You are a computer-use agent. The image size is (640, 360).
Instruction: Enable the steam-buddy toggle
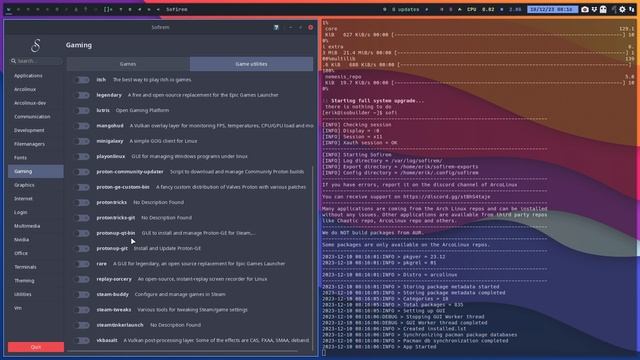coord(82,294)
